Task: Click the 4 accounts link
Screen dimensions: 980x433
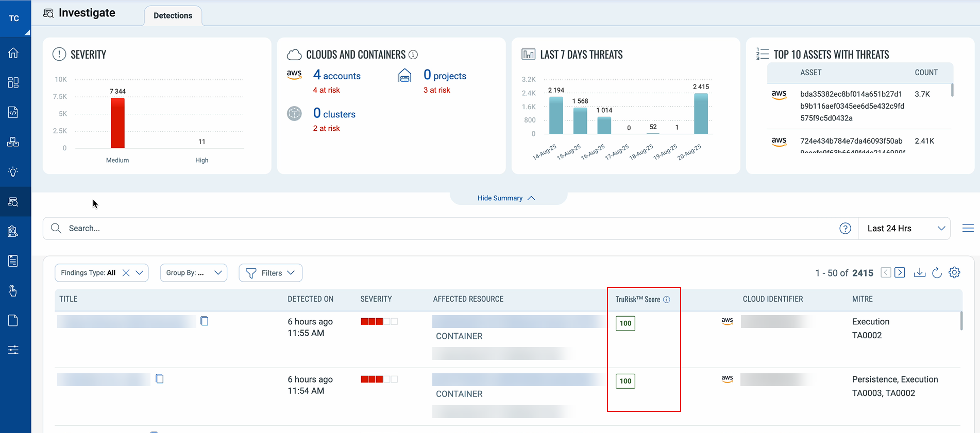Action: pos(336,76)
